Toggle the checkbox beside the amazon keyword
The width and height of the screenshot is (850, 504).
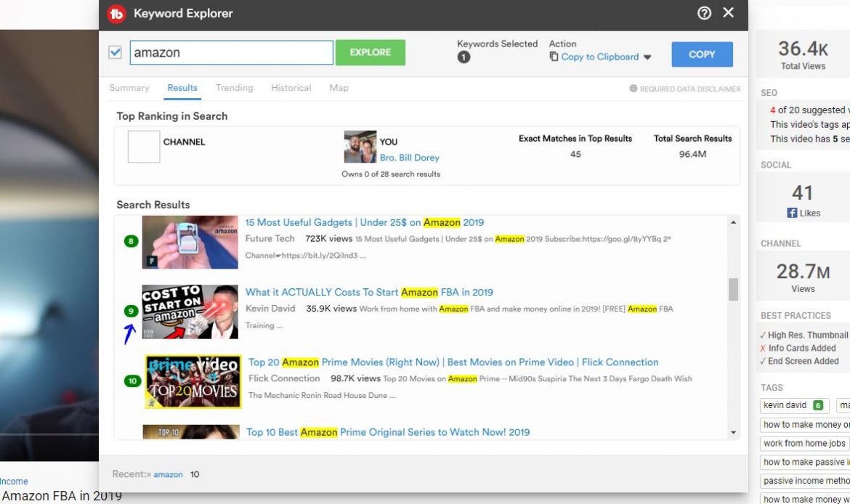115,52
